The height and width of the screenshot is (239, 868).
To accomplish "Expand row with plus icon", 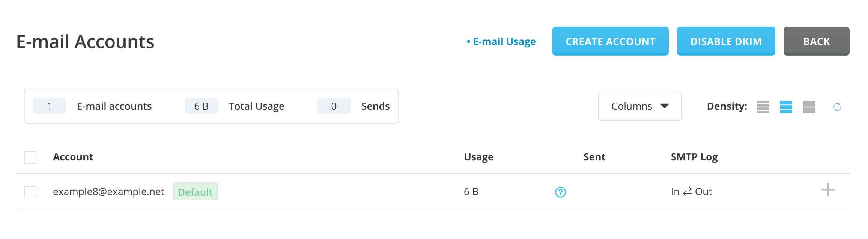I will coord(827,190).
